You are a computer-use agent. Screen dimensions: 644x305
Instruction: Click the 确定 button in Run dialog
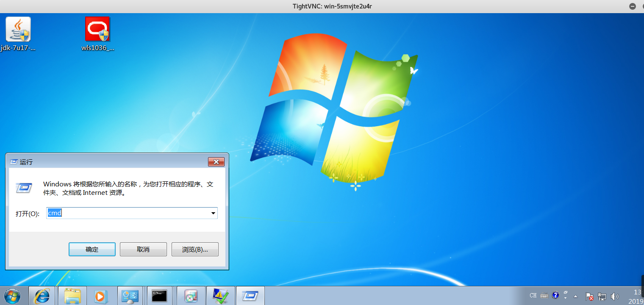click(92, 249)
